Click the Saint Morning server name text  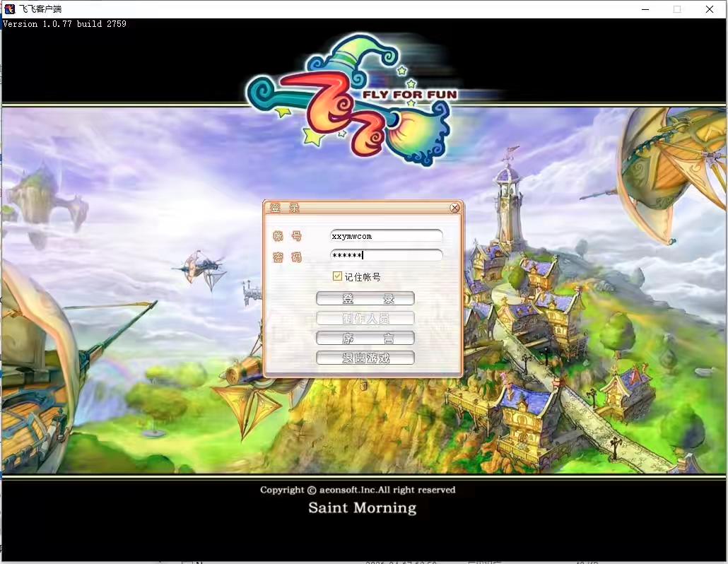pos(362,507)
